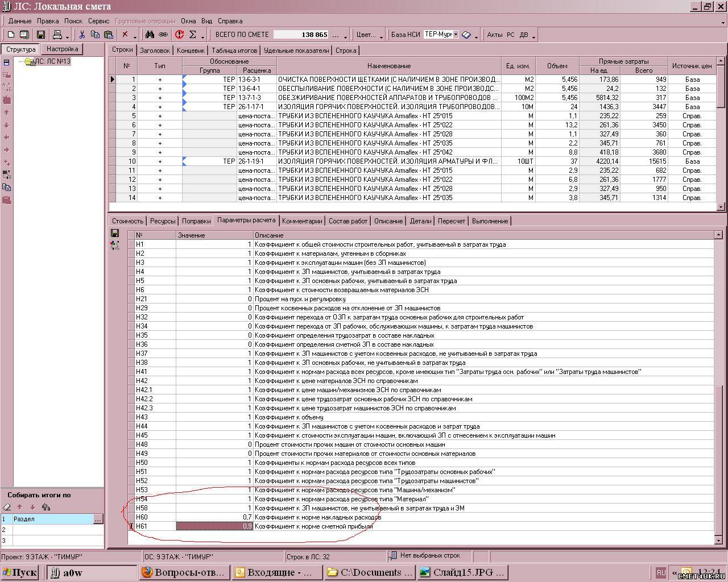Click the save icon in parameters panel
Image resolution: width=728 pixels, height=582 pixels.
[x=115, y=234]
